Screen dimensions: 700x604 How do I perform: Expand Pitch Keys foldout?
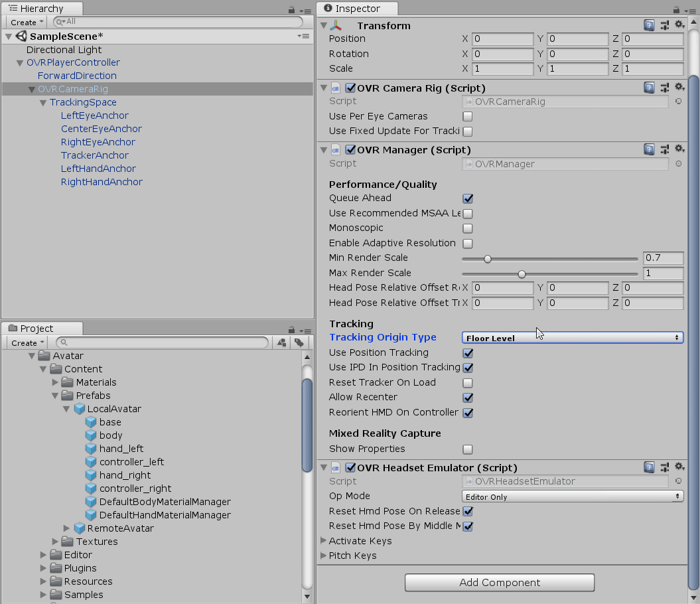click(x=324, y=556)
